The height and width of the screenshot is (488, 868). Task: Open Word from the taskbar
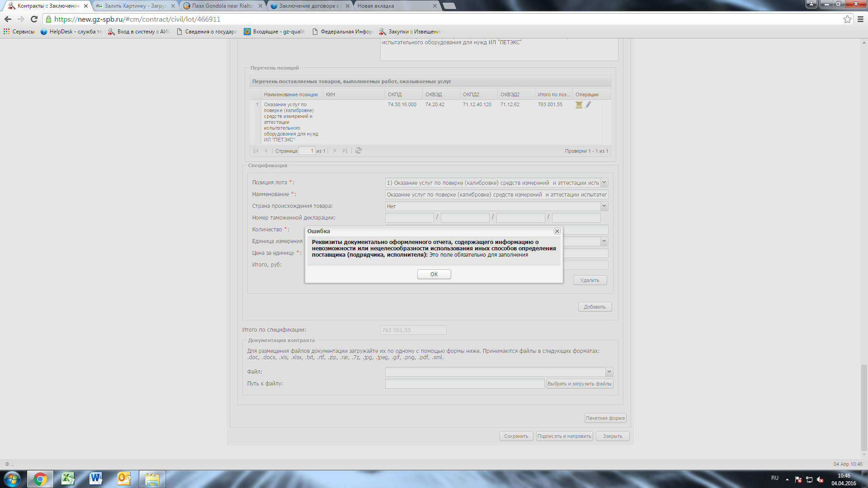point(96,479)
